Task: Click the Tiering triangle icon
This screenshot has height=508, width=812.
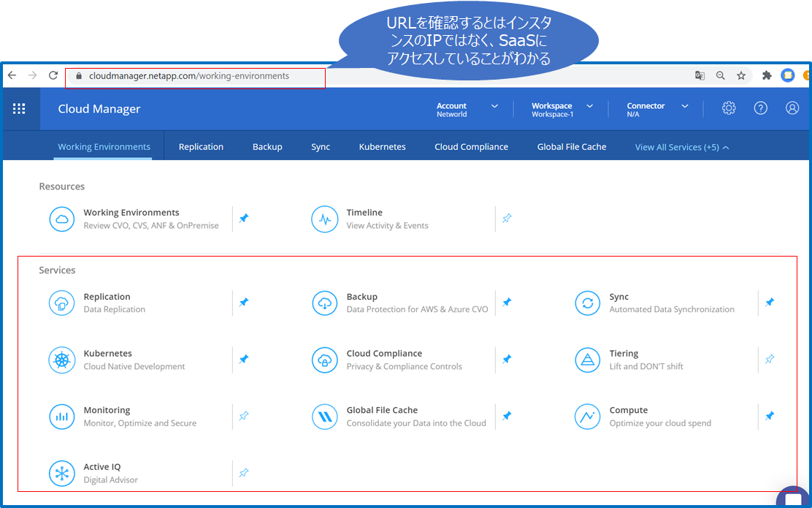Action: pos(588,360)
